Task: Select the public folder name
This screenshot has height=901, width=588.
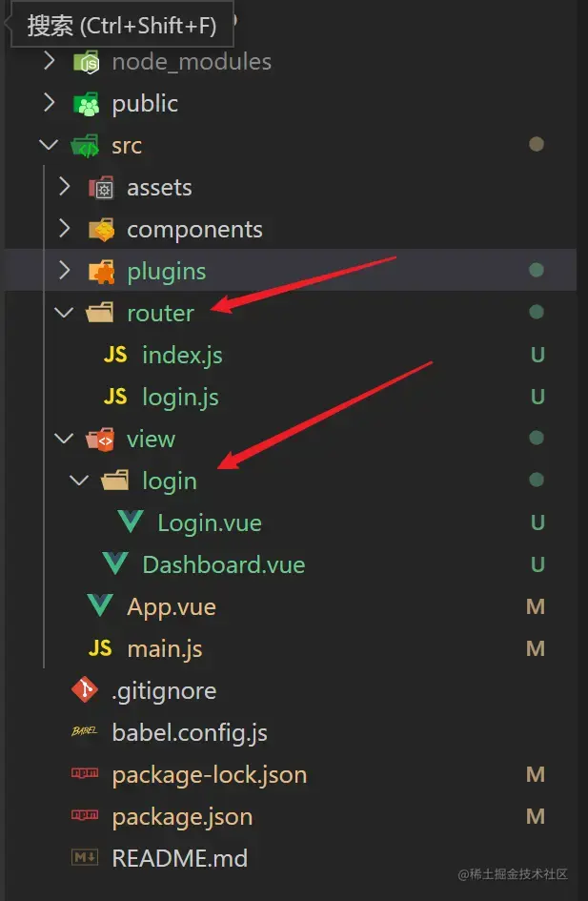Action: coord(145,104)
